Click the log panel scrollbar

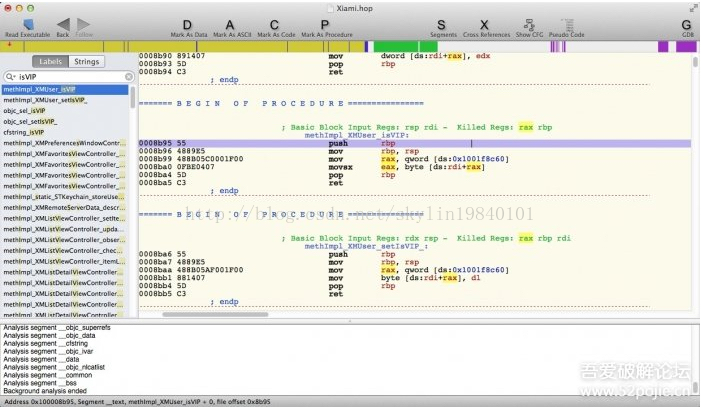pyautogui.click(x=695, y=386)
